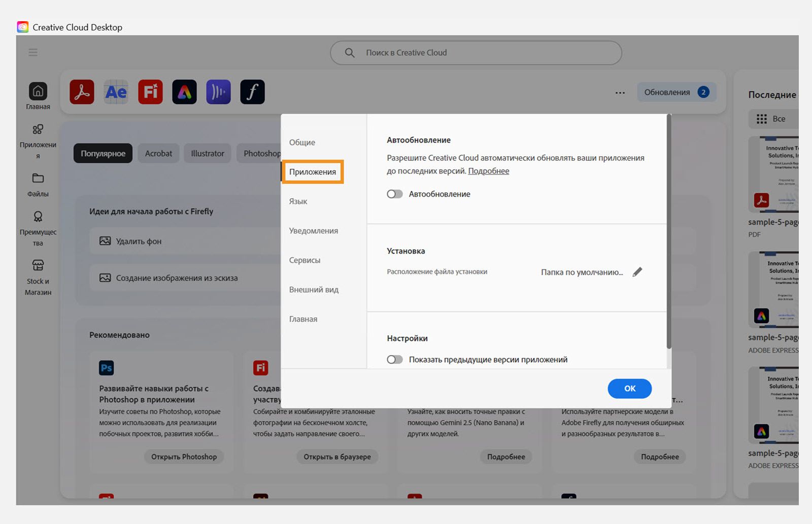Select Сервисы in settings sidebar
Viewport: 812px width, 524px height.
pos(304,260)
